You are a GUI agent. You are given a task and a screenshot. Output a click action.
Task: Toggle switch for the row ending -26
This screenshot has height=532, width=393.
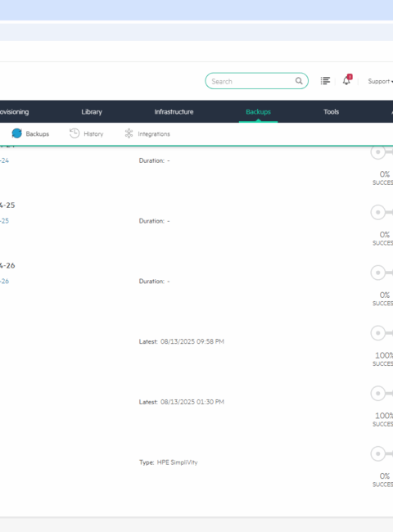382,273
